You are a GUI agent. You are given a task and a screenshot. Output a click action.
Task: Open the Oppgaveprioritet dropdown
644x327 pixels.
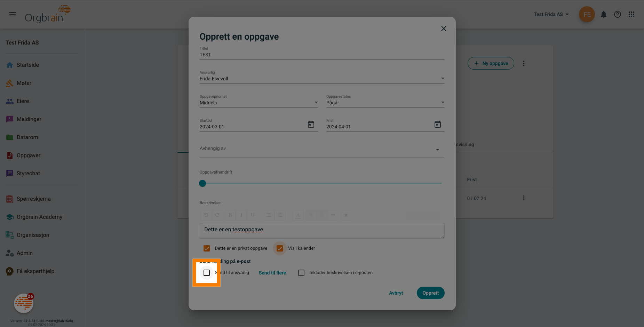(259, 103)
